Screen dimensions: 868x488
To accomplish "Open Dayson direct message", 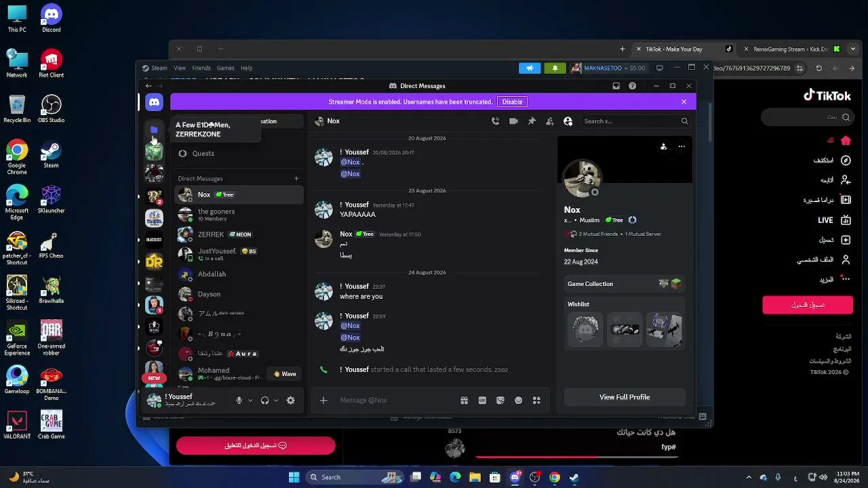I will (x=239, y=294).
